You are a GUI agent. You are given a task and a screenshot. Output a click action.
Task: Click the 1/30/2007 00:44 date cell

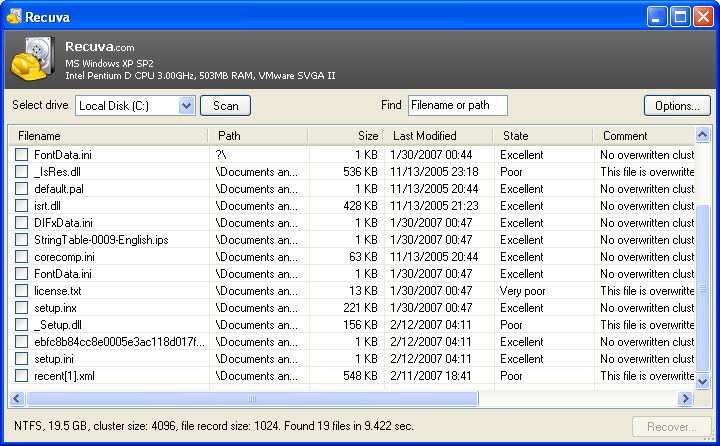pos(431,155)
